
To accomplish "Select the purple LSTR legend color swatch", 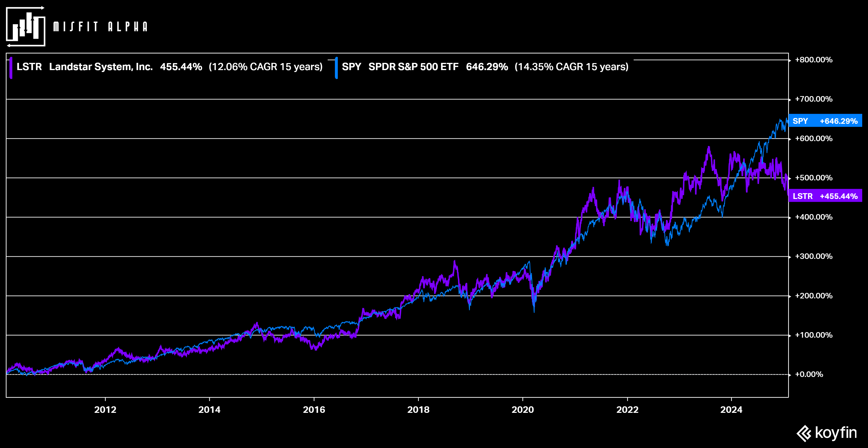I will (11, 68).
